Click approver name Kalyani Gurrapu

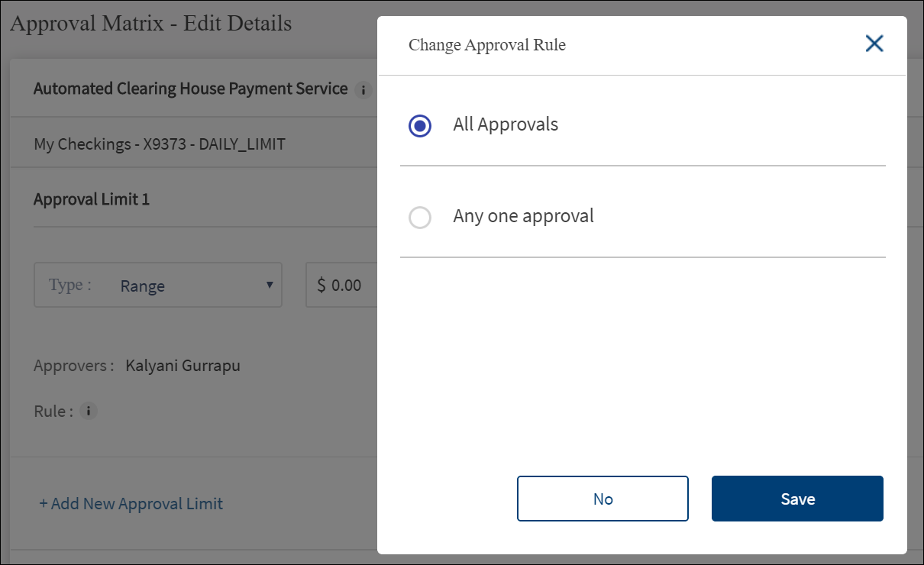[x=183, y=366]
